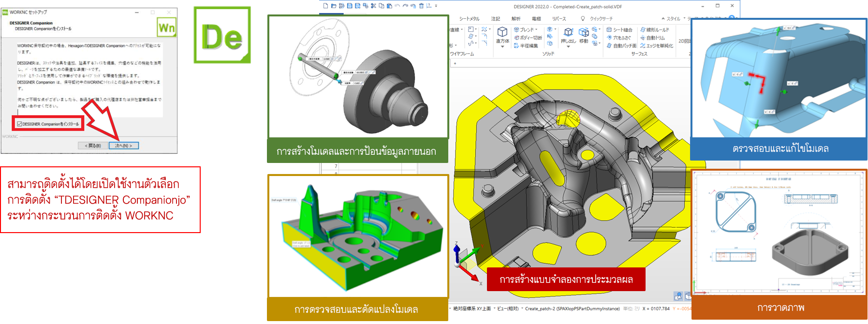868x324 pixels.
Task: Click the Delete trash icon in DESIGNER toolbar
Action: point(421,6)
